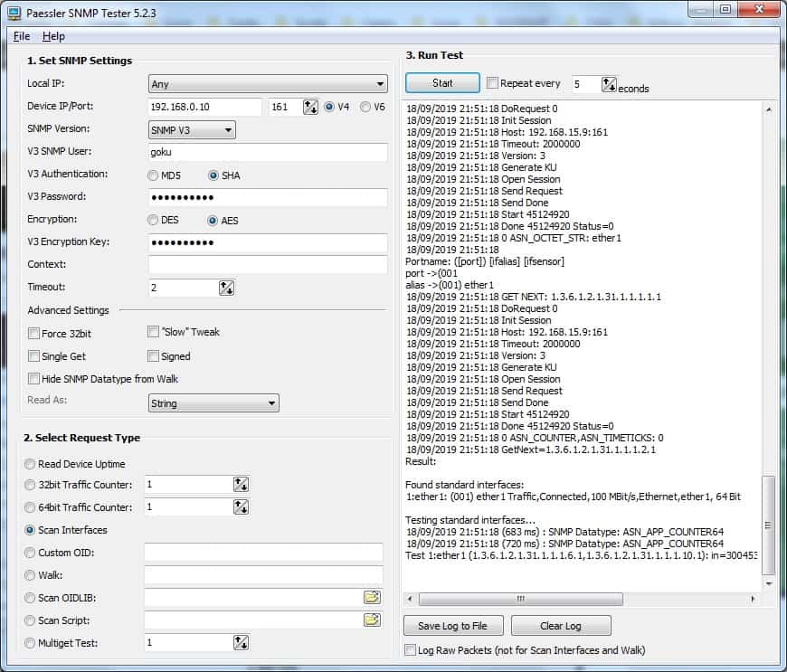Click the Scan OIDLIB path field

(254, 597)
